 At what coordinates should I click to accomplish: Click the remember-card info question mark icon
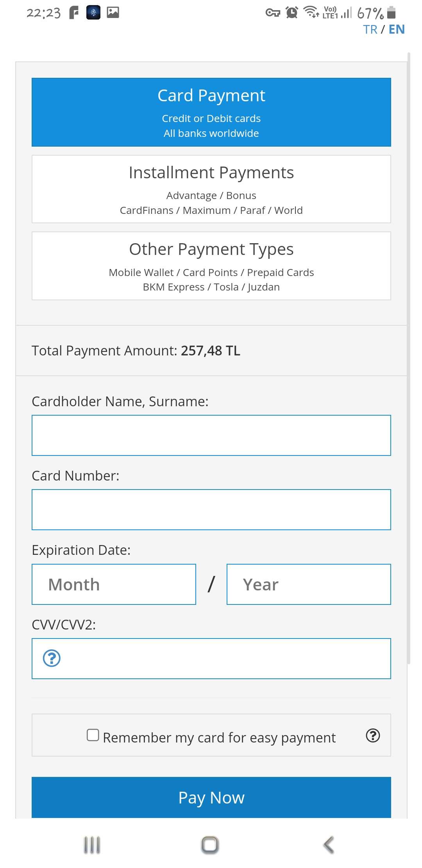click(x=373, y=735)
